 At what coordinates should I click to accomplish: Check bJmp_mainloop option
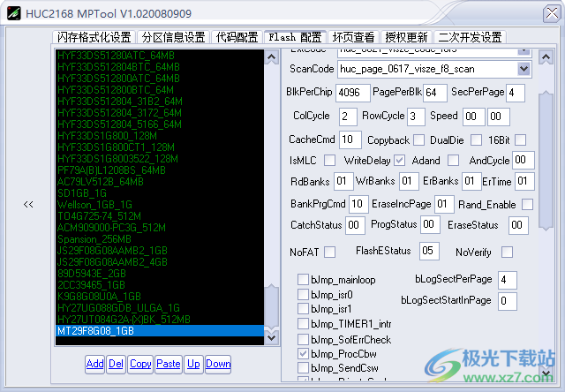pos(303,279)
